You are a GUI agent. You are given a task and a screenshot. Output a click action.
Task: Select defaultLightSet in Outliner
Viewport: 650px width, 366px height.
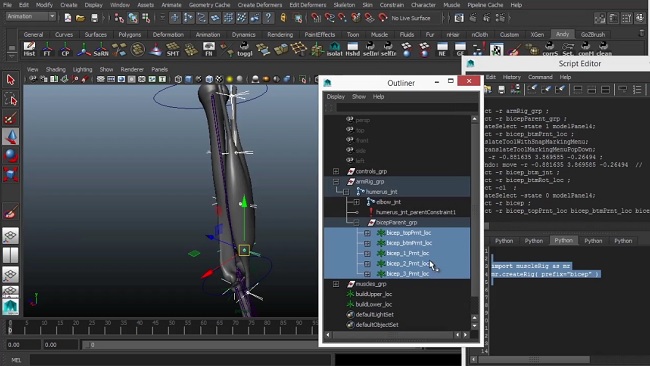374,315
